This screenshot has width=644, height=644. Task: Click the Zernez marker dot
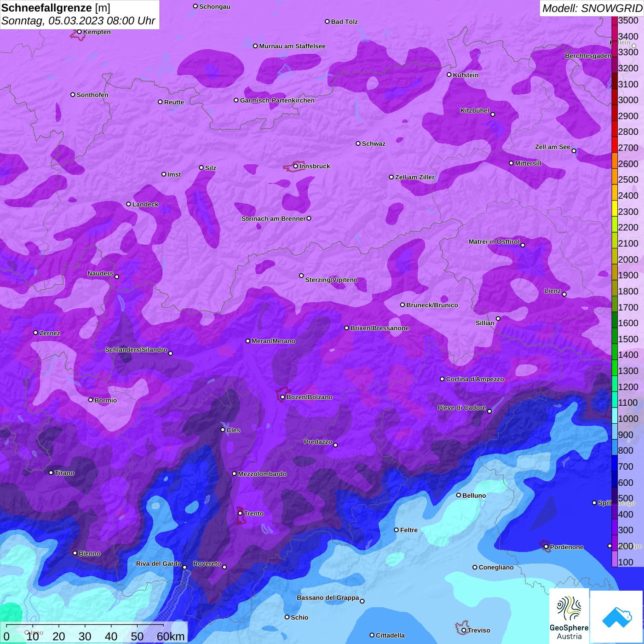(35, 333)
